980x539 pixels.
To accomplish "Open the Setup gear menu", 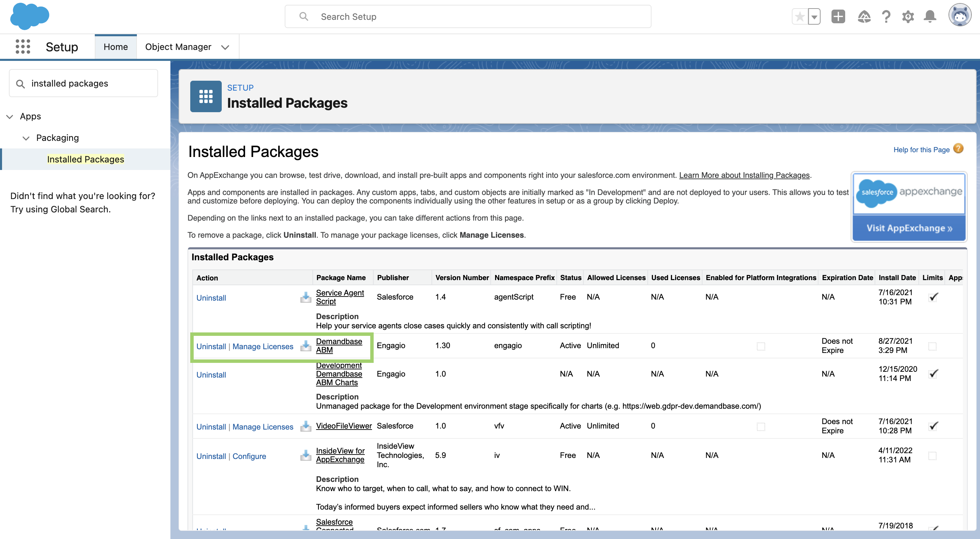I will coord(908,17).
